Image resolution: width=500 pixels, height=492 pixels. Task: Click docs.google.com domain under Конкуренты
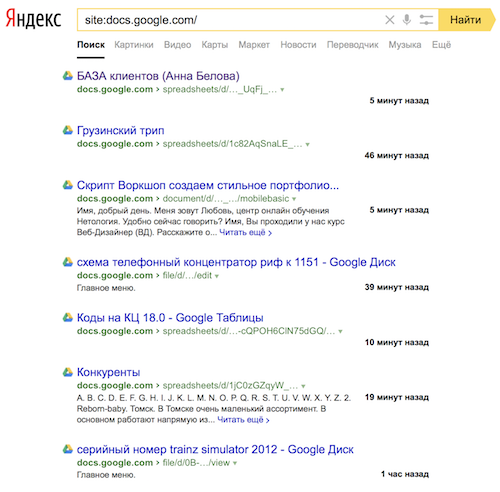pyautogui.click(x=115, y=385)
